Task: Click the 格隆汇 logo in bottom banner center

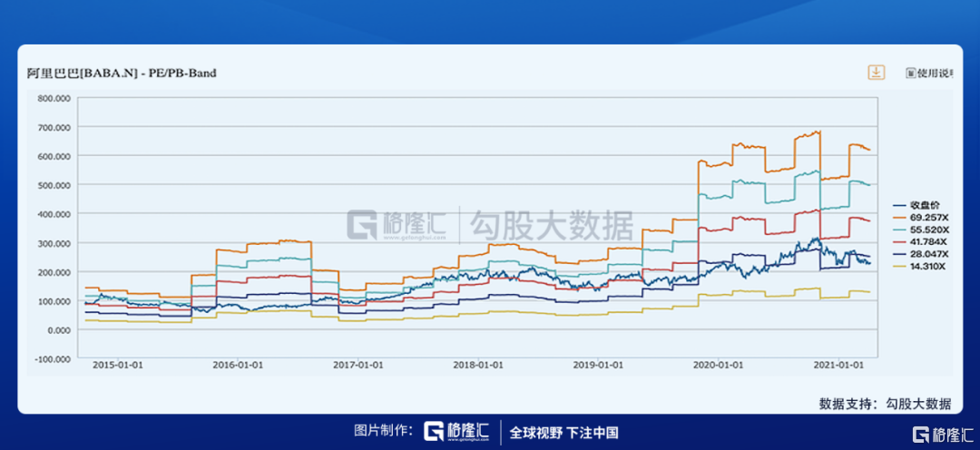Action: pyautogui.click(x=457, y=432)
